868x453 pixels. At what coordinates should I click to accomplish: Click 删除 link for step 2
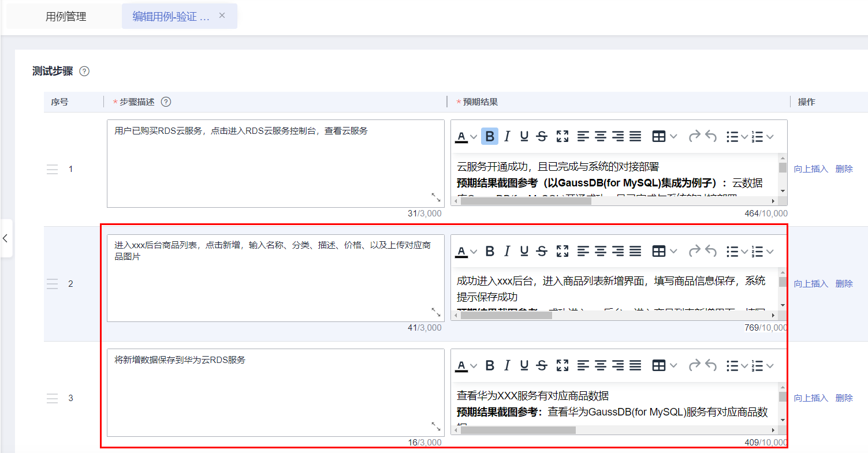pyautogui.click(x=844, y=284)
